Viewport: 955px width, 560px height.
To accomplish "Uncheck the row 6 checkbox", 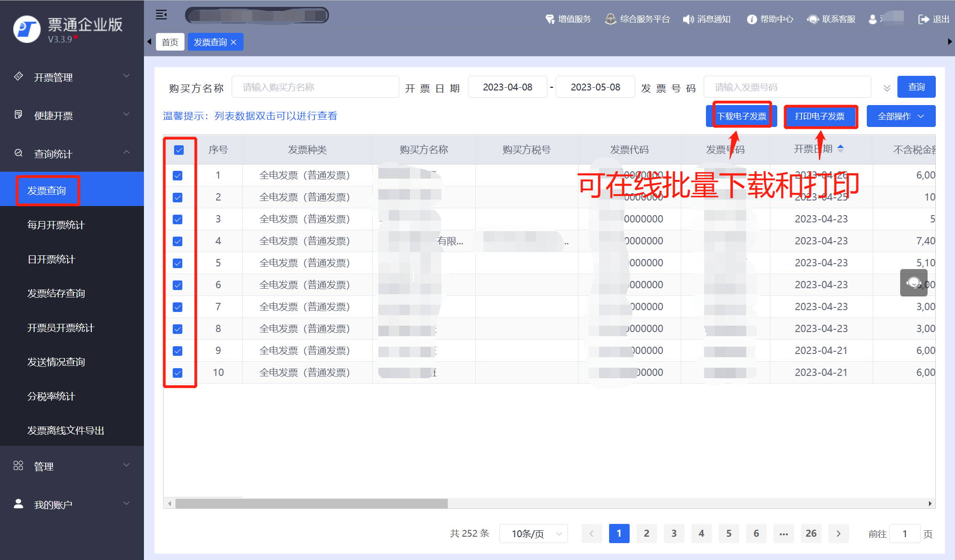I will tap(178, 285).
